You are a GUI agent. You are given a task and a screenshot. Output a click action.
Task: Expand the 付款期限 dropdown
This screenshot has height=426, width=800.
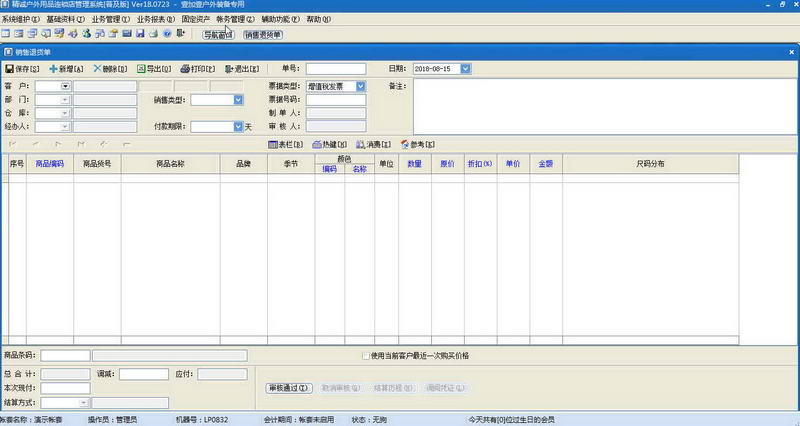pos(238,127)
